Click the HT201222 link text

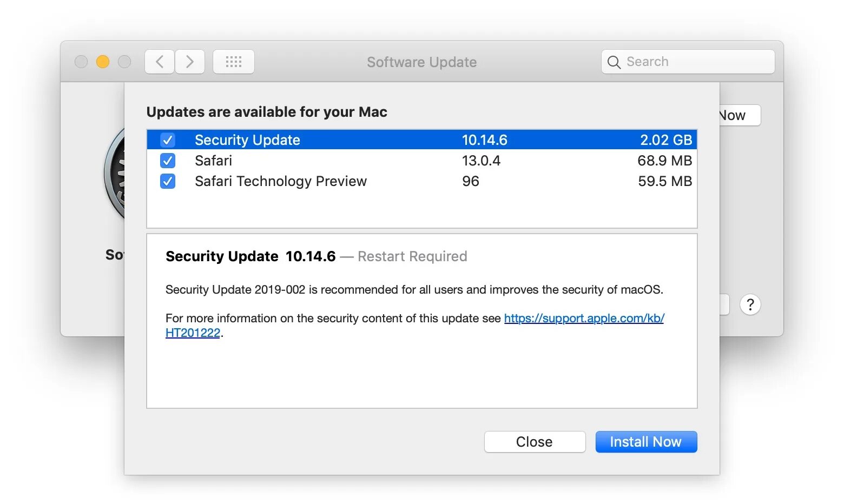coord(193,333)
